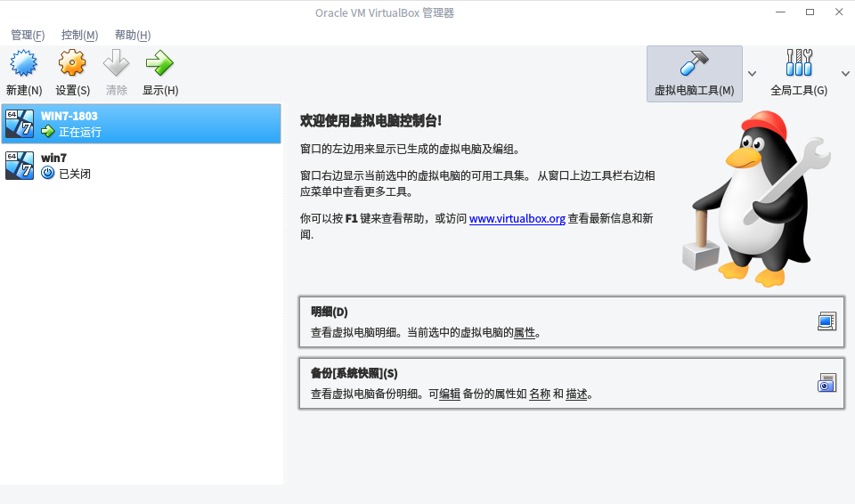Expand the Global Tools dropdown arrow
The image size is (855, 504).
(x=845, y=74)
